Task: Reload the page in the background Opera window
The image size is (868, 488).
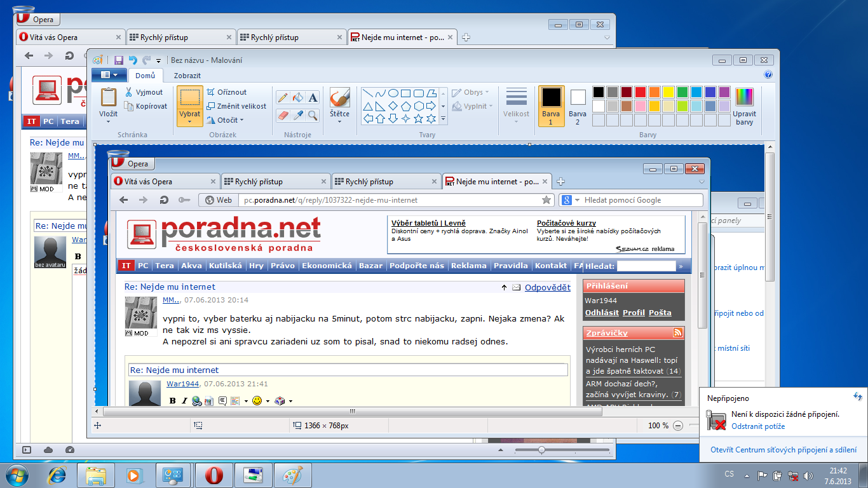Action: pos(69,56)
